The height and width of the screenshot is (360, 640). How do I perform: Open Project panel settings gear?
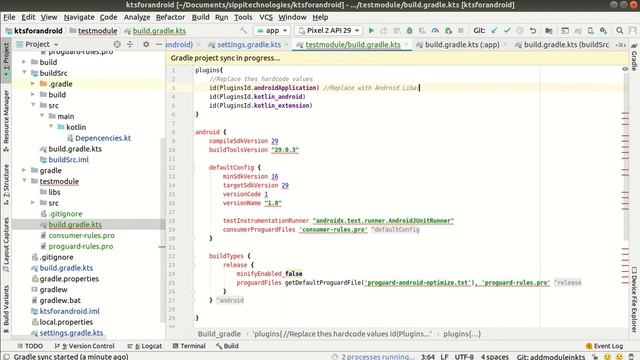click(x=146, y=44)
